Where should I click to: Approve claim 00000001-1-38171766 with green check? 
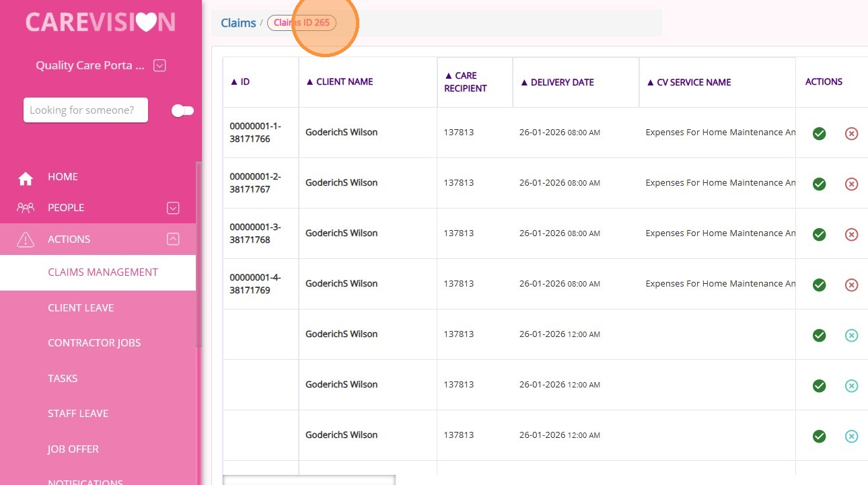[819, 133]
